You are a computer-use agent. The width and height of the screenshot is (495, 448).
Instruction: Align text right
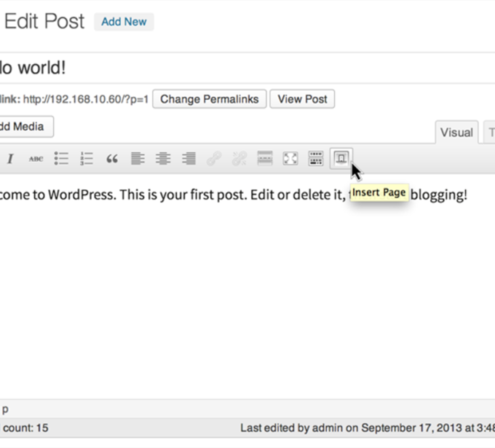click(189, 159)
